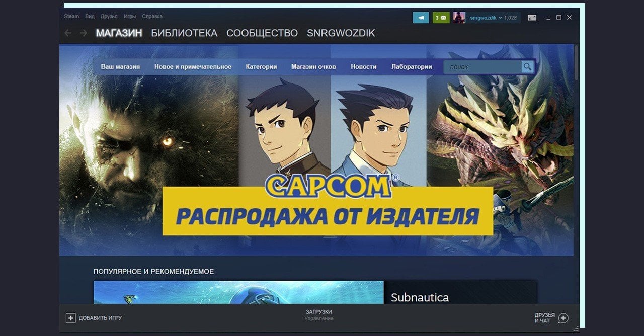Open the Друзья menu

tap(109, 17)
